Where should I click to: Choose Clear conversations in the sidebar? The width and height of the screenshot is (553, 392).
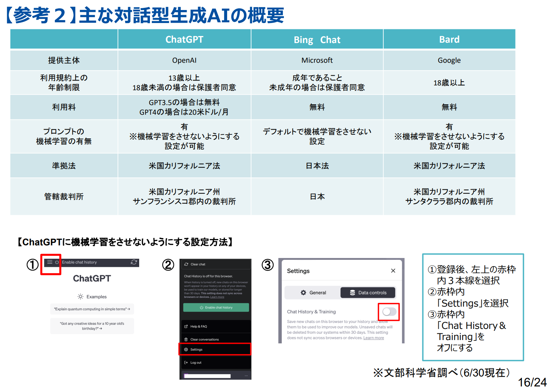click(215, 339)
